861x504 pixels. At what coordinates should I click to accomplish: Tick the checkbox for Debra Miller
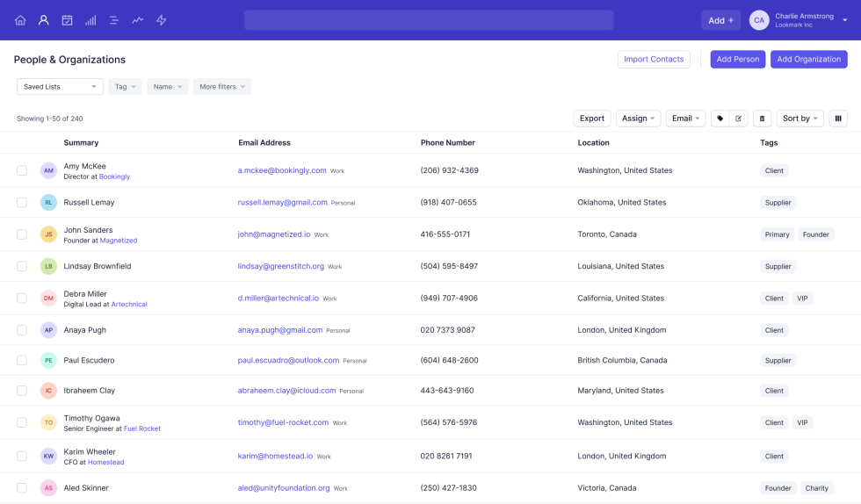click(x=22, y=299)
